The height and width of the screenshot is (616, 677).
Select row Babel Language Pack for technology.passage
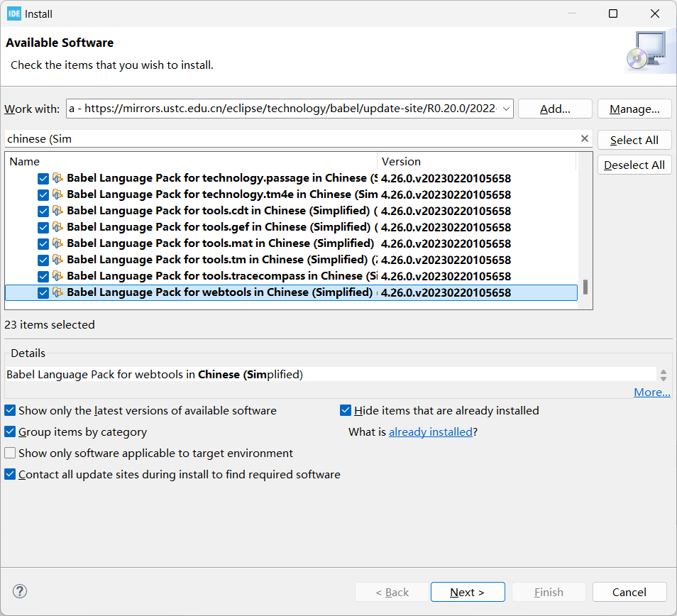[291, 178]
